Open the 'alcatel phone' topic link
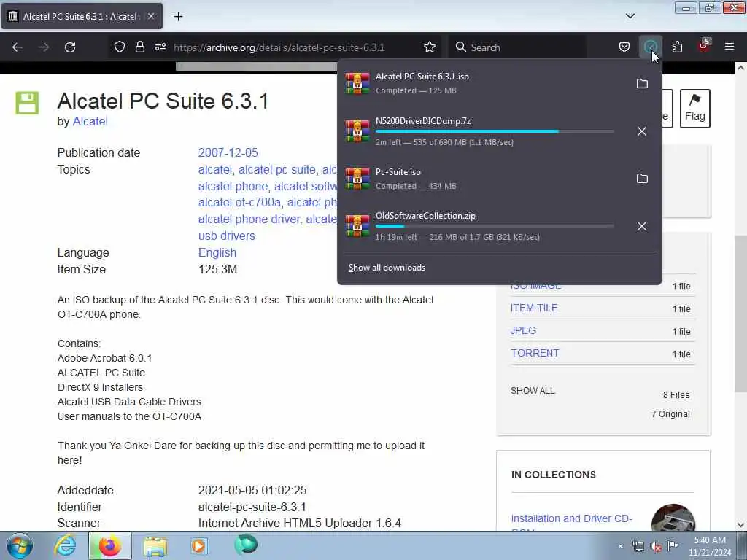The height and width of the screenshot is (560, 747). point(233,186)
